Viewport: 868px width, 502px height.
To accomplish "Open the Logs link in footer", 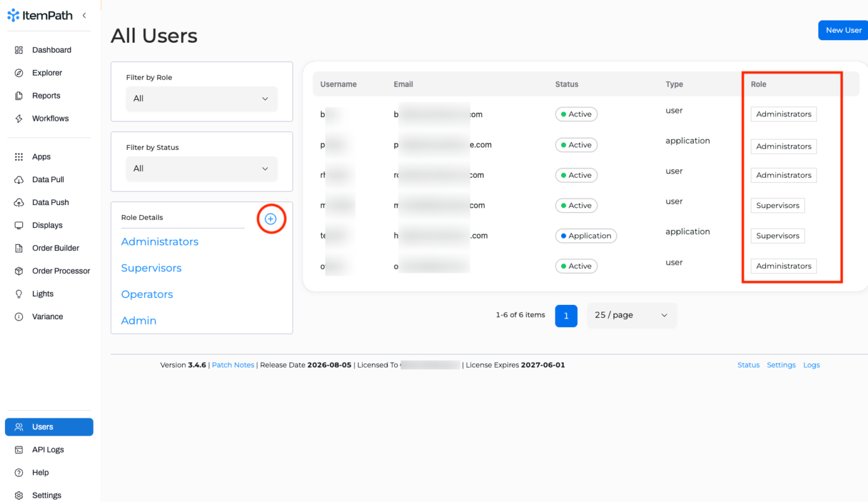I will (x=812, y=365).
